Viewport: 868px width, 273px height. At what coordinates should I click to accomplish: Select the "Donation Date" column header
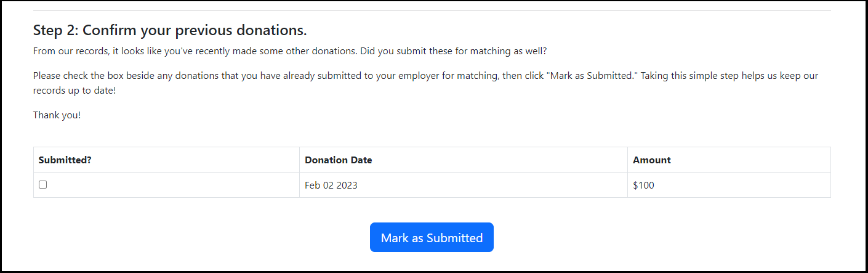click(x=338, y=160)
